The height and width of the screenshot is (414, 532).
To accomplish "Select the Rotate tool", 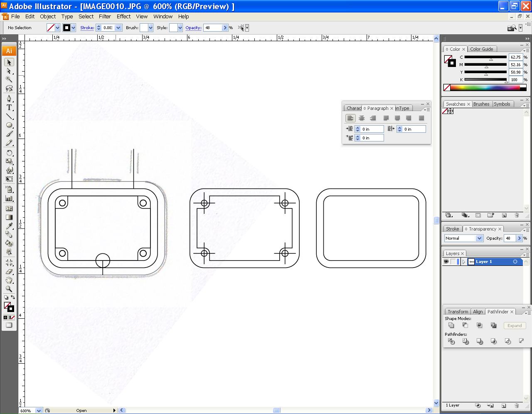I will tap(9, 153).
